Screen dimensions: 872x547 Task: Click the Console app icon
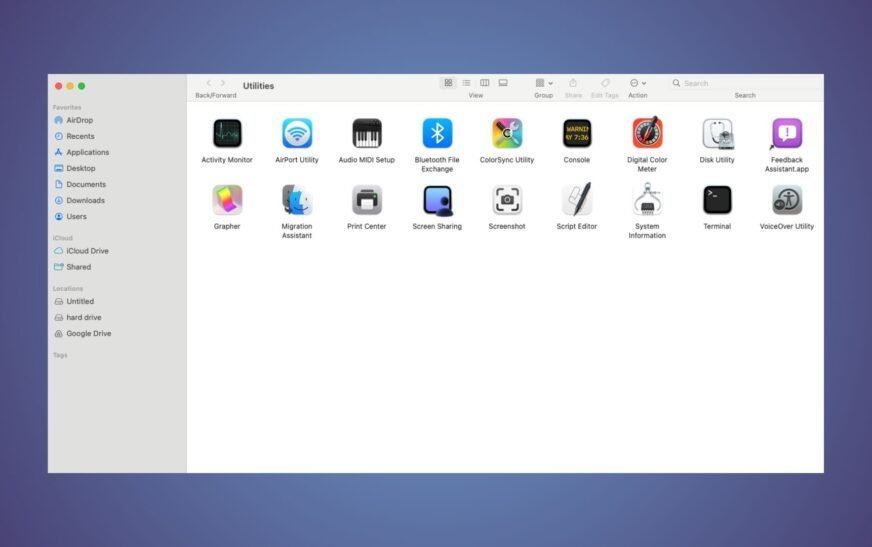[x=577, y=133]
